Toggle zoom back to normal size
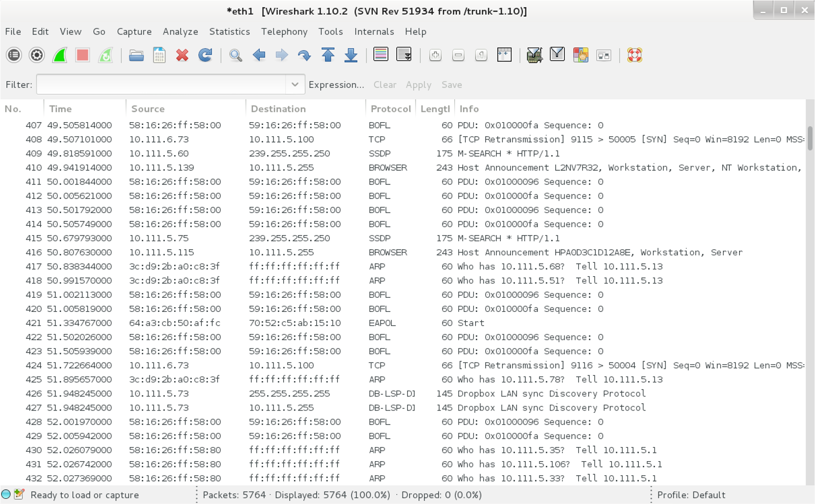Image resolution: width=815 pixels, height=504 pixels. tap(481, 55)
